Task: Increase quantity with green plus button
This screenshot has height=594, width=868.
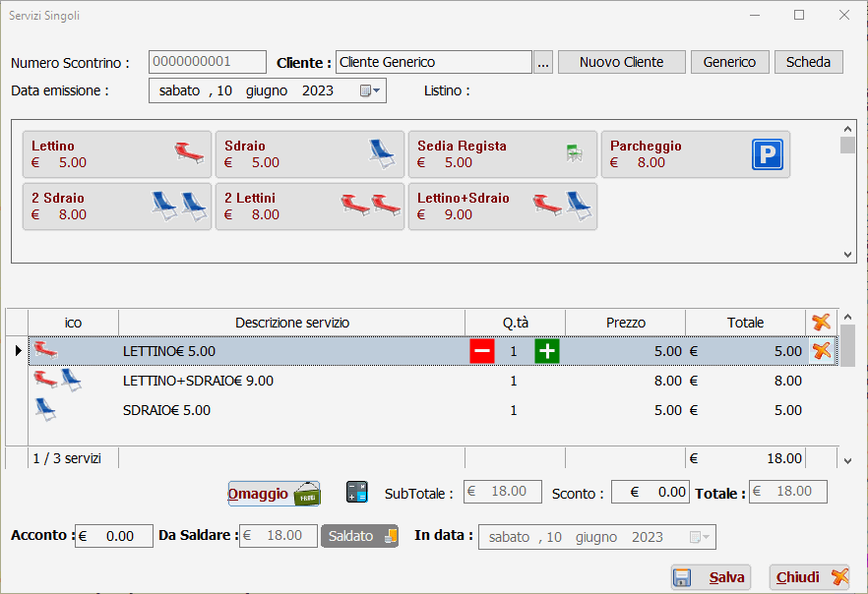Action: click(x=547, y=351)
